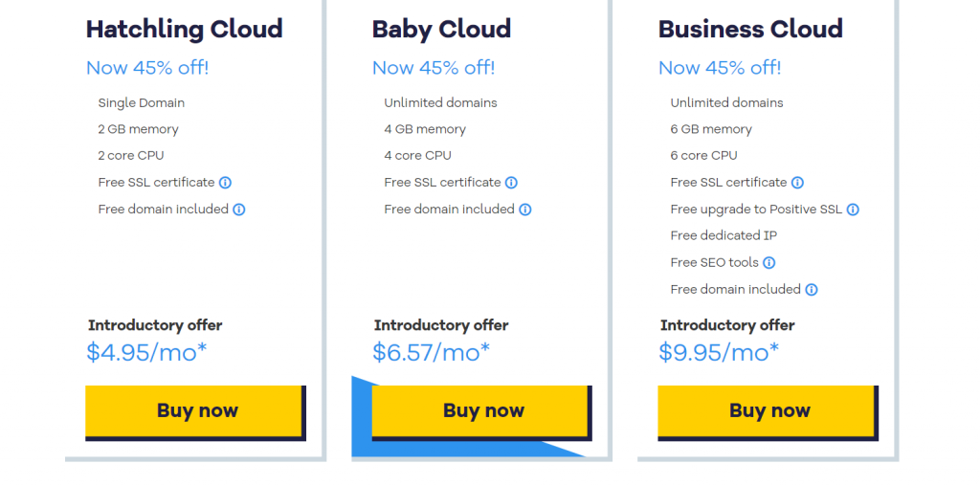Click info icon beside Free SEO tools

[x=769, y=263]
